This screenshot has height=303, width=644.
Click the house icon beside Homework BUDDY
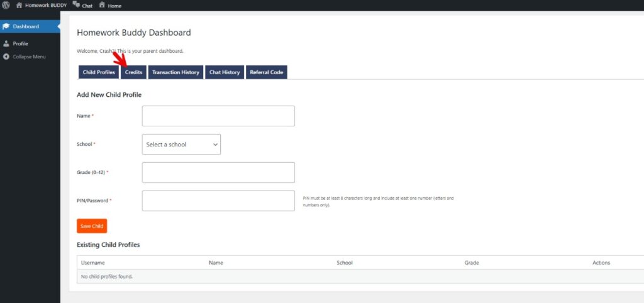pyautogui.click(x=19, y=5)
